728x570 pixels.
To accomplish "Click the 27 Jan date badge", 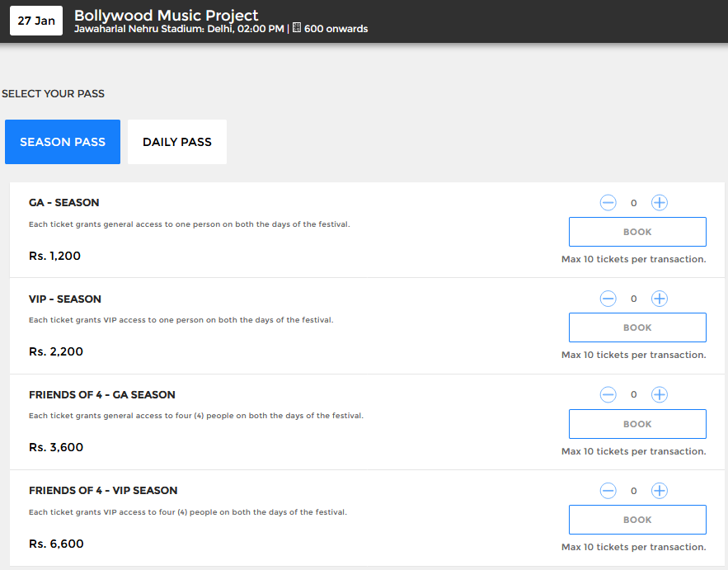I will point(36,21).
